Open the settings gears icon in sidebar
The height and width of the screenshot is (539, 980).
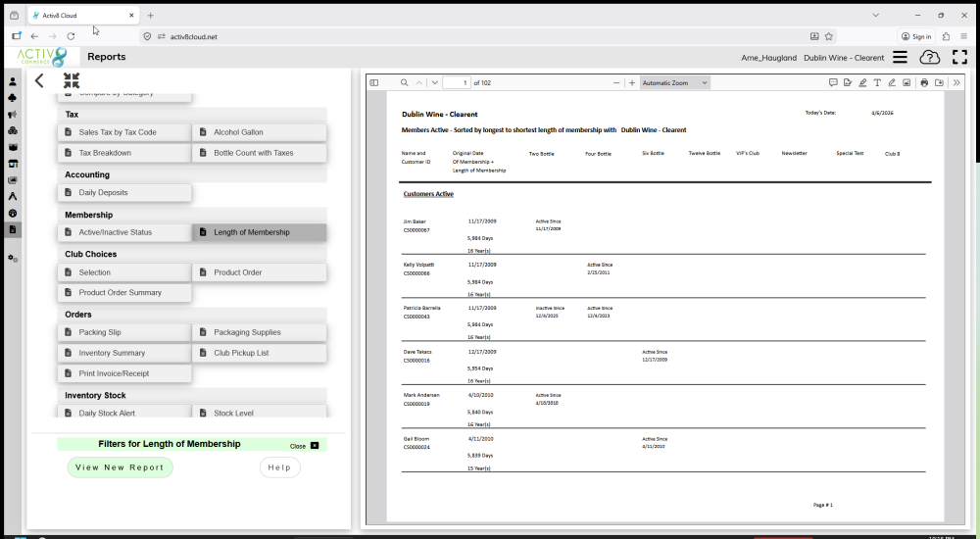[13, 259]
